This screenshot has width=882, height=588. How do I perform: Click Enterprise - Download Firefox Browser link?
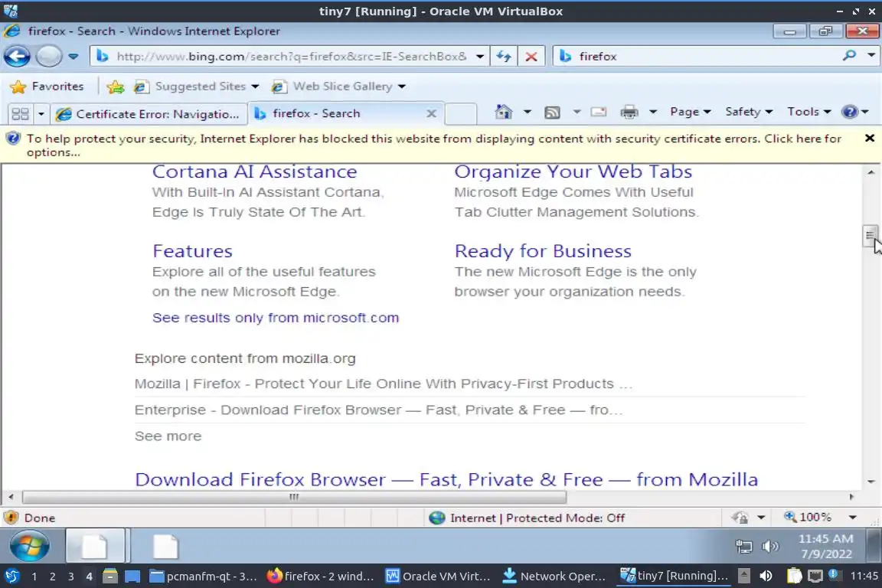(378, 410)
